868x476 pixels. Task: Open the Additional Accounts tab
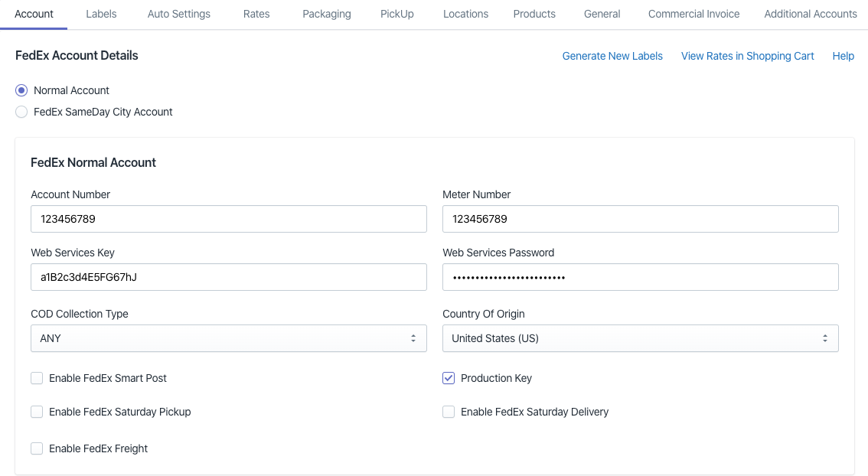pos(811,14)
